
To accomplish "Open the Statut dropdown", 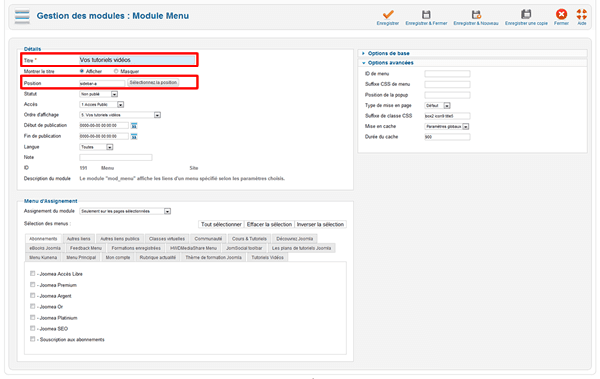I will coord(98,94).
